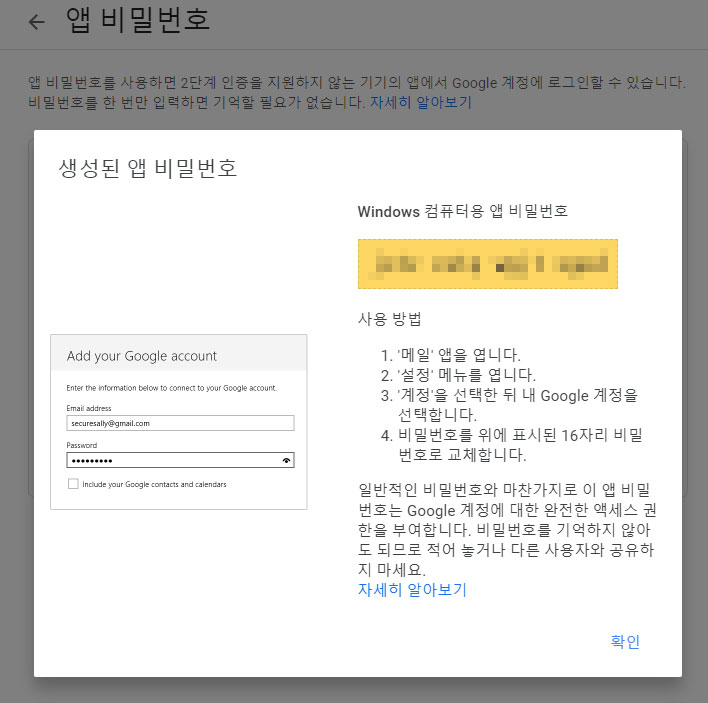Click the Windows 컴퓨터용 앱 비밀번호 heading
Image resolution: width=708 pixels, height=703 pixels.
(x=463, y=212)
